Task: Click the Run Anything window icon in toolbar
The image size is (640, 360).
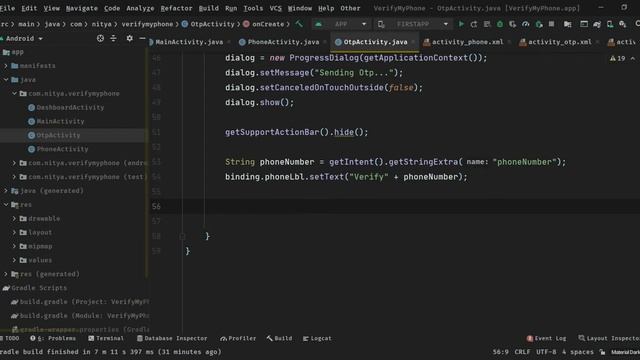Action: 584,24
